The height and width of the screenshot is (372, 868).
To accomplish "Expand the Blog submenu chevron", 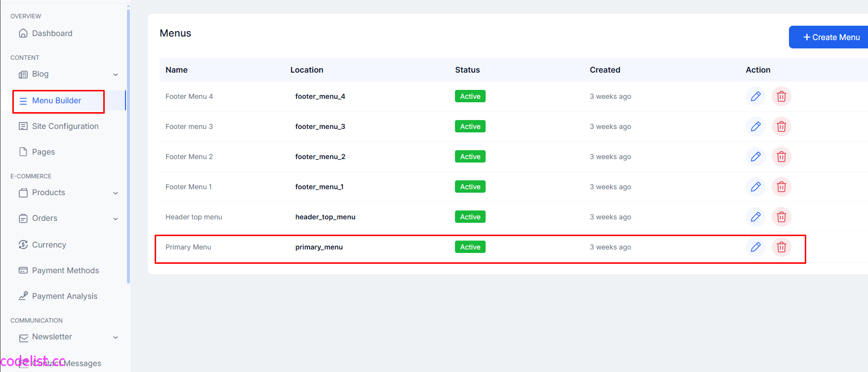I will 116,75.
